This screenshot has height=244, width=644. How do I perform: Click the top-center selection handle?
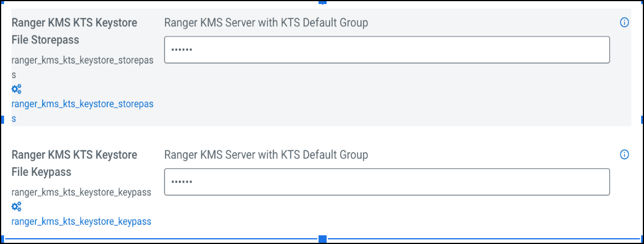coord(323,2)
